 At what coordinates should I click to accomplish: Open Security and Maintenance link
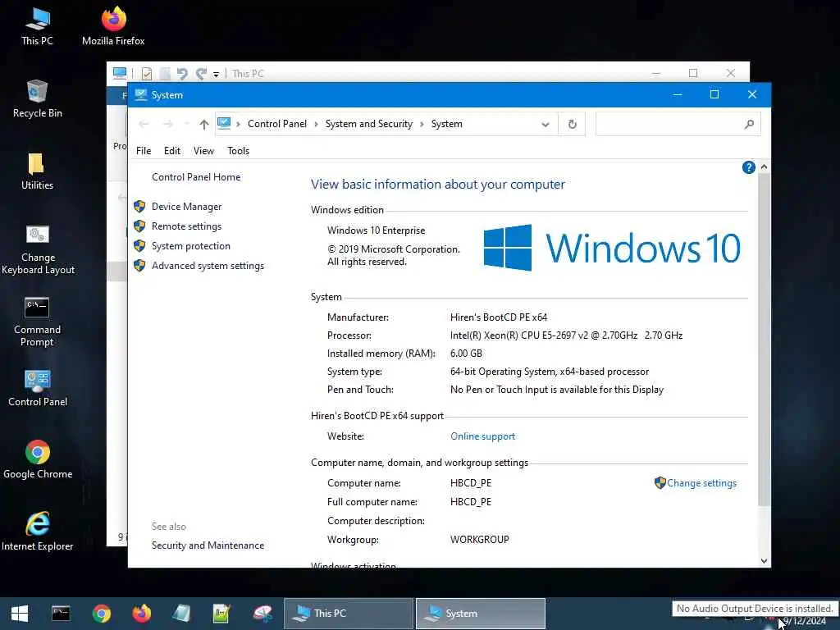pyautogui.click(x=208, y=546)
